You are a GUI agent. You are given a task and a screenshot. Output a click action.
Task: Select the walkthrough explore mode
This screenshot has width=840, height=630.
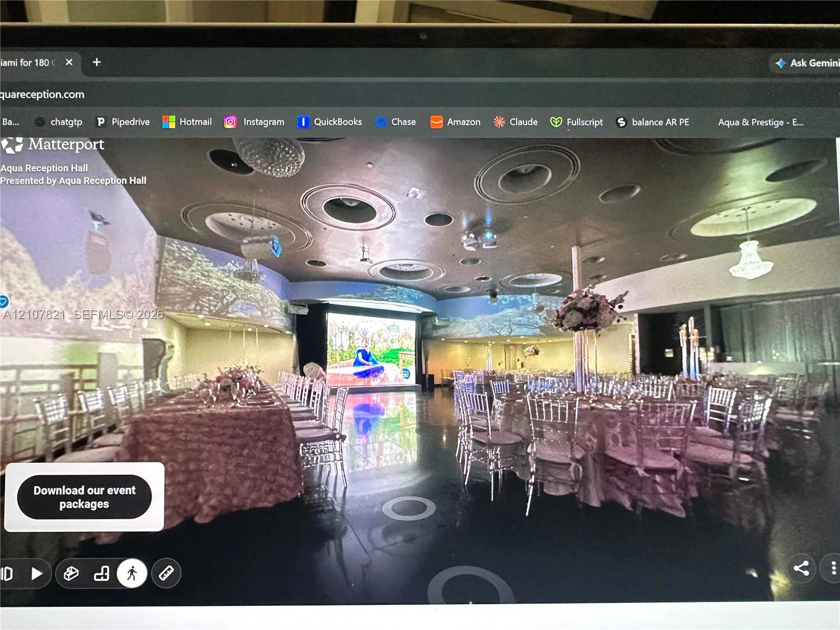tap(132, 573)
